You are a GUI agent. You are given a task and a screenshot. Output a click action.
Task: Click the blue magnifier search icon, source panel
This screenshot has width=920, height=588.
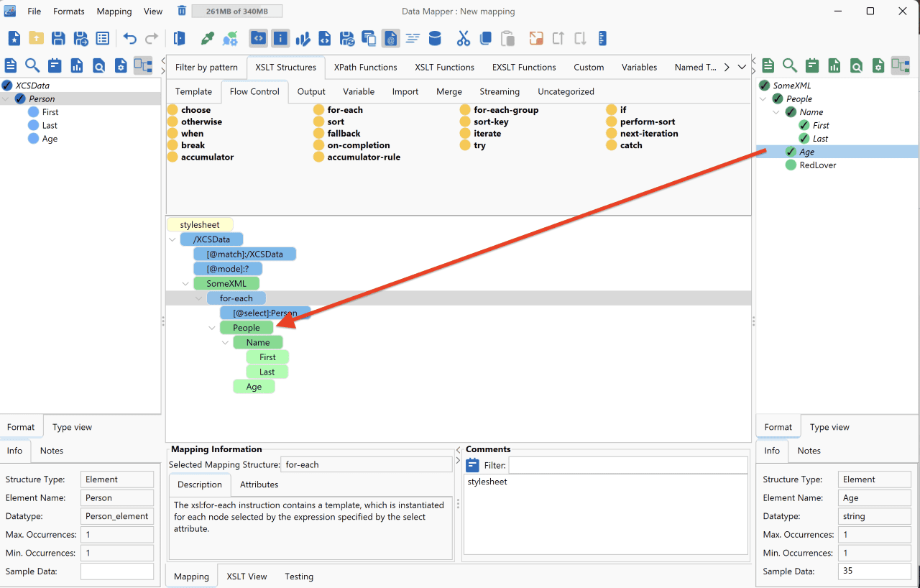tap(32, 65)
